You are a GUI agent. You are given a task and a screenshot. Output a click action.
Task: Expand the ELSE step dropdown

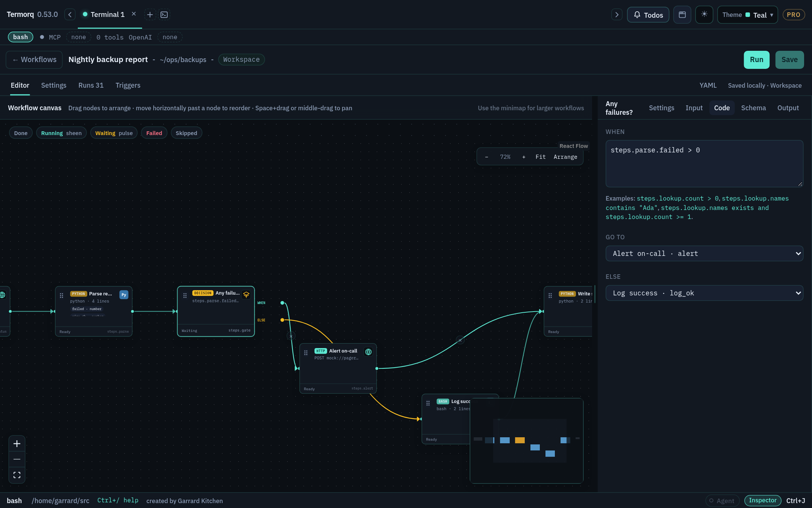(x=704, y=293)
